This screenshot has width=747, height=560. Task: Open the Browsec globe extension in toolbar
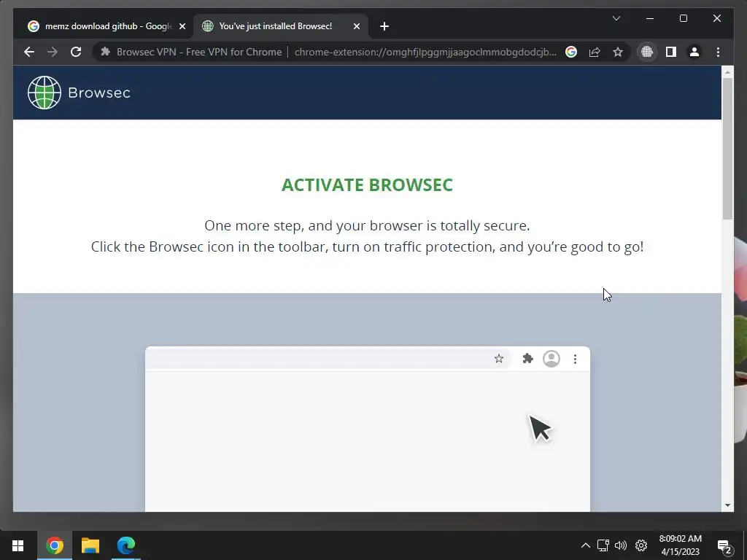tap(647, 52)
